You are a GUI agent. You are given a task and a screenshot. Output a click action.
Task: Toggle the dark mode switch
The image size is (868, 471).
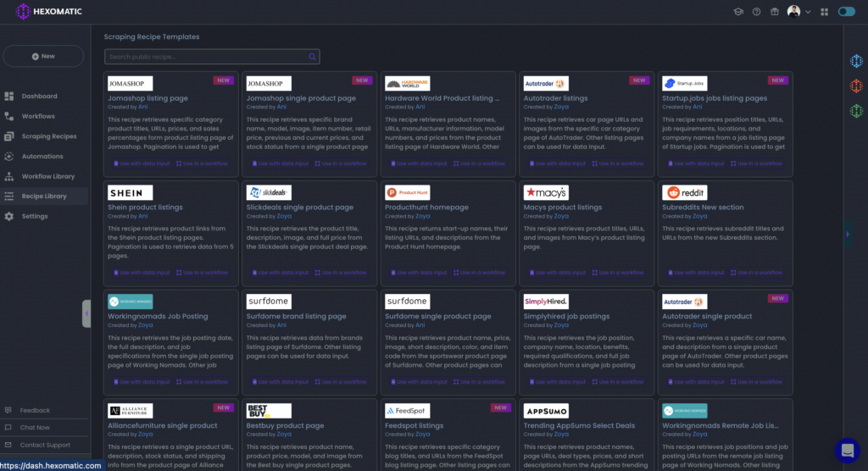coord(847,12)
